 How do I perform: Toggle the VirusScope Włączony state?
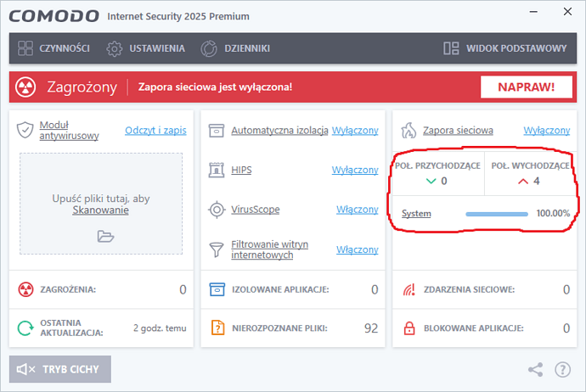(358, 210)
